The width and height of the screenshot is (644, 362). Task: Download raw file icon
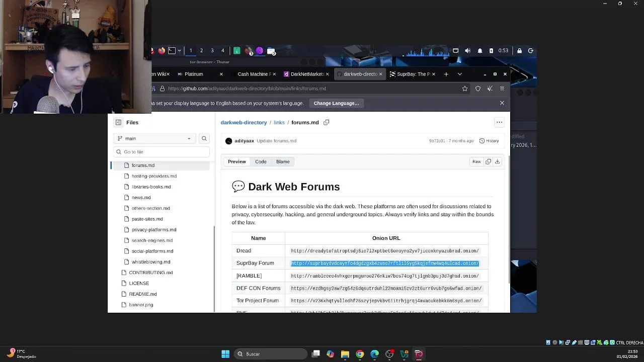(x=497, y=161)
